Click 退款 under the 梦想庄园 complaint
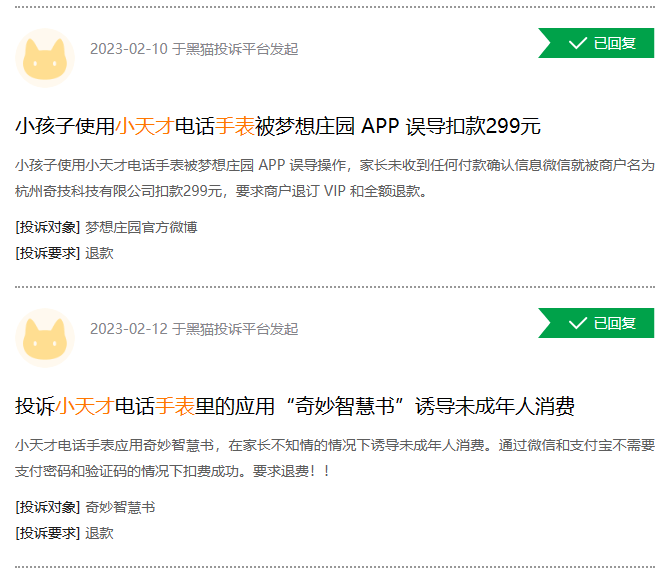This screenshot has height=578, width=667. 99,253
